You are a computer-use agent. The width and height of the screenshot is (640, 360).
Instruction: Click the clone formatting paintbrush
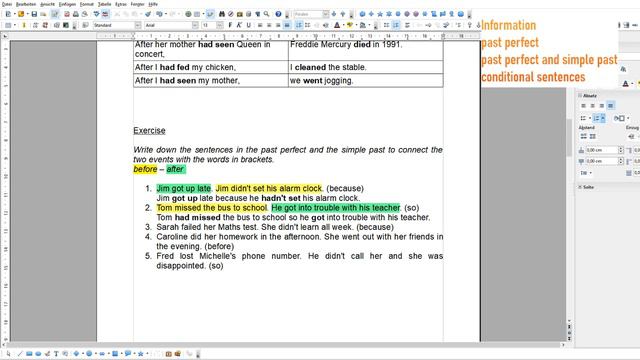(x=148, y=14)
